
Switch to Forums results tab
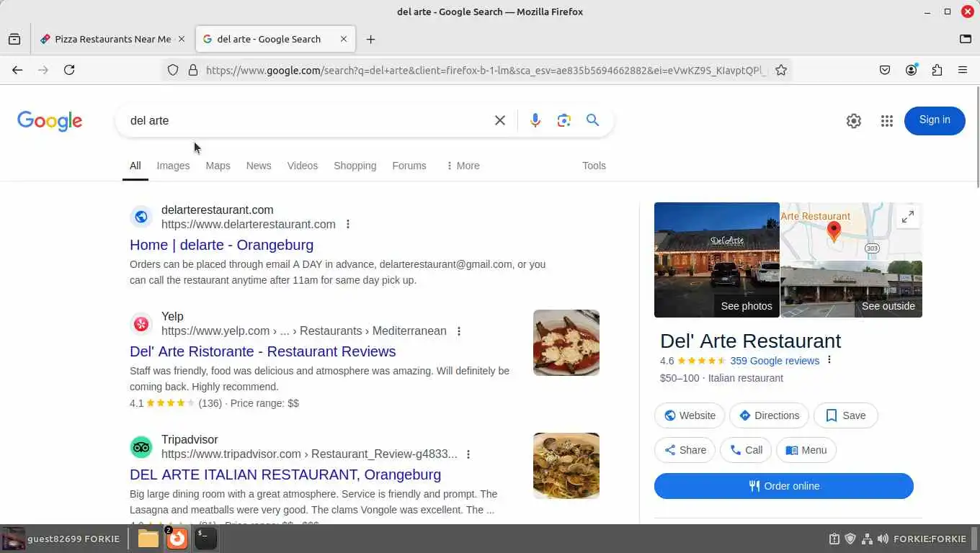tap(409, 166)
